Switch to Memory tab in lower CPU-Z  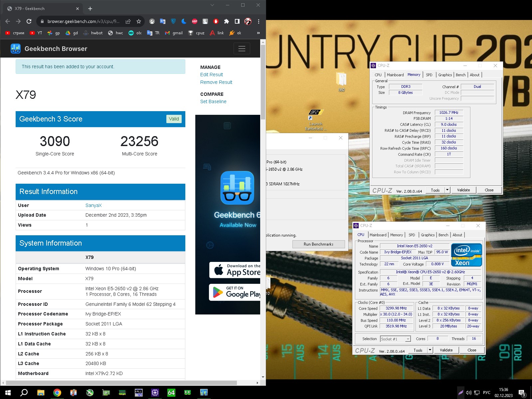[x=397, y=235]
